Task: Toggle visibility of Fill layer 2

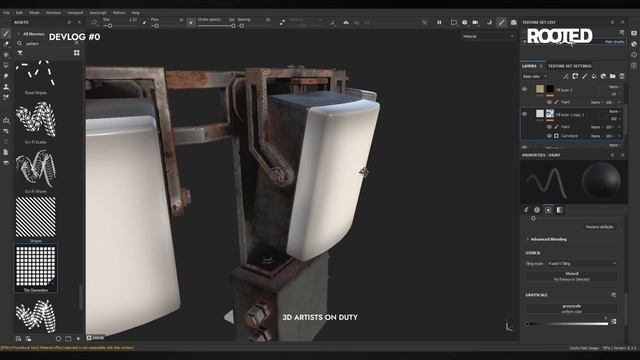Action: [524, 89]
